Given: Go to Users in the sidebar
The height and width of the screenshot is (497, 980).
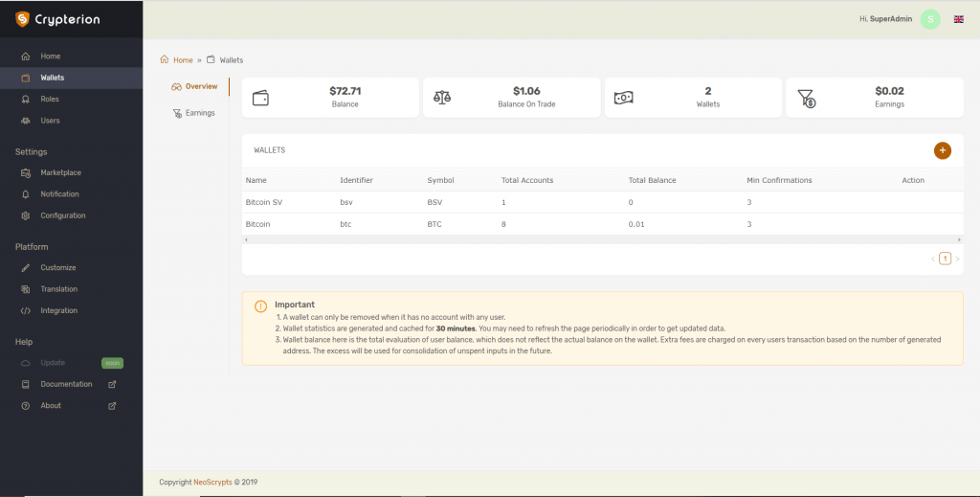Looking at the screenshot, I should tap(71, 121).
